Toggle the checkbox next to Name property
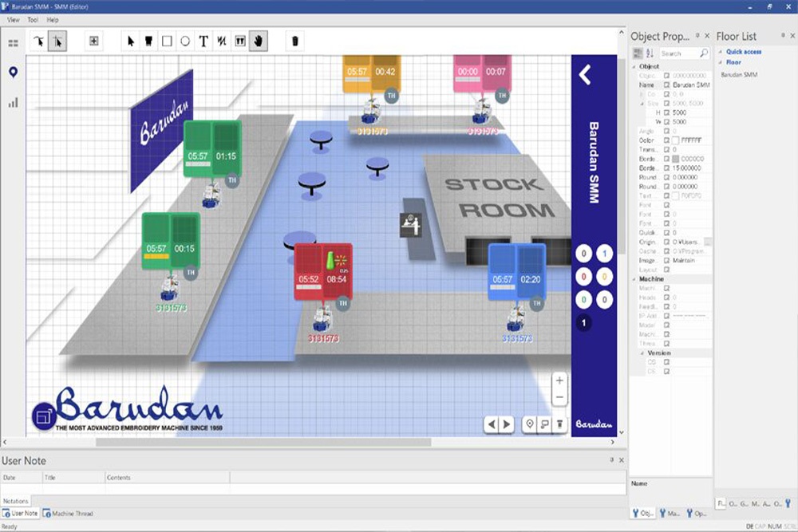Screen dimensions: 798x532 [x=666, y=85]
